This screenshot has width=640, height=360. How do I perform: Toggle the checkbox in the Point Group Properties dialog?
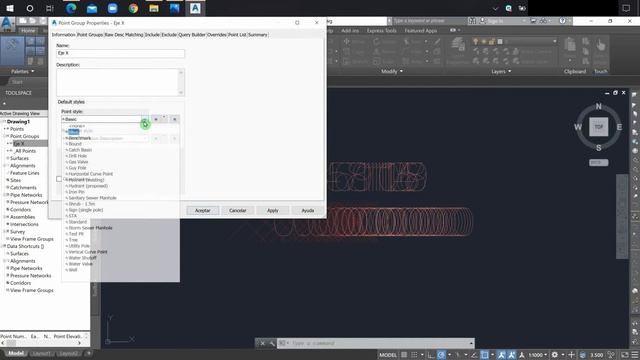(59, 179)
